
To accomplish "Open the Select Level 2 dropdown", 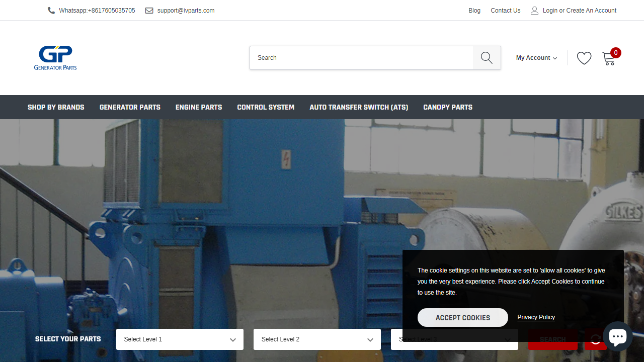I will click(x=317, y=339).
